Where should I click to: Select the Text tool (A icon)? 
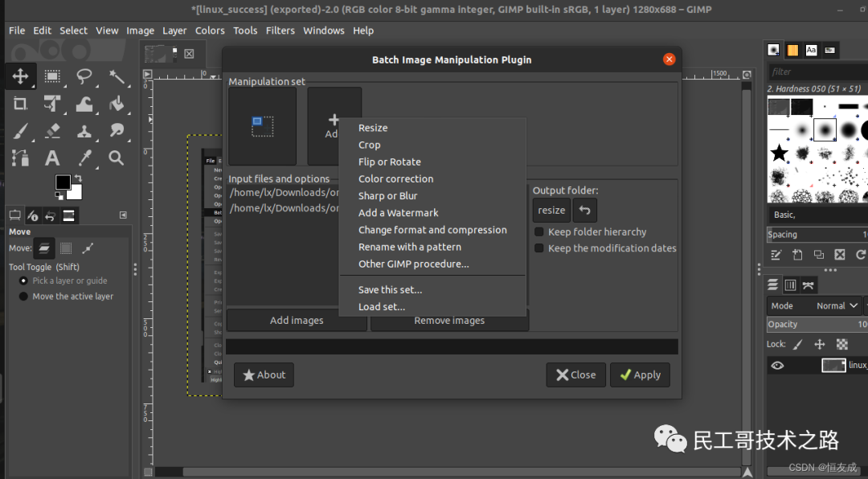52,158
